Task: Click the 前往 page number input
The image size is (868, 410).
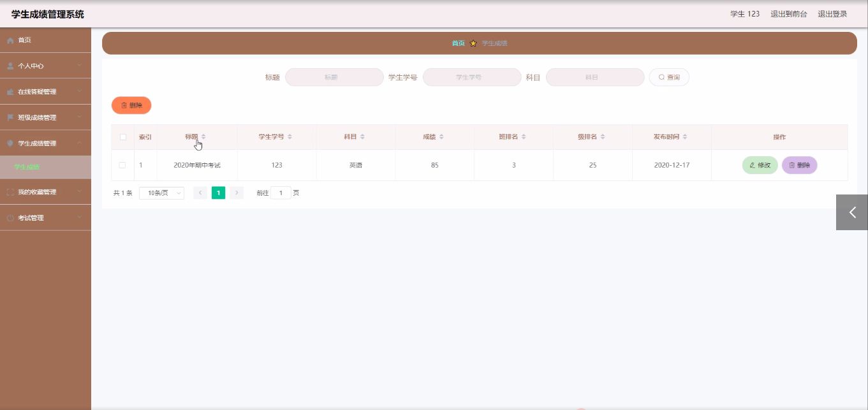Action: pyautogui.click(x=281, y=193)
